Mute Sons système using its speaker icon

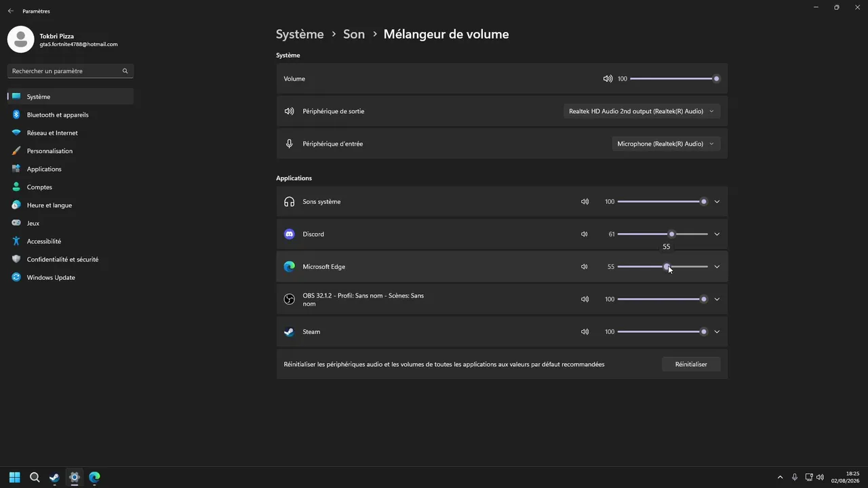click(585, 201)
